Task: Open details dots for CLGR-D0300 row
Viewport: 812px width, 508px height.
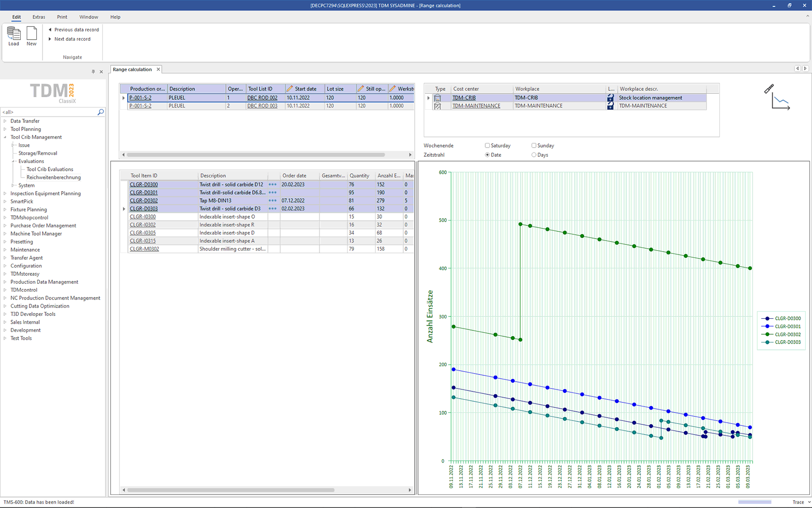Action: [x=273, y=184]
